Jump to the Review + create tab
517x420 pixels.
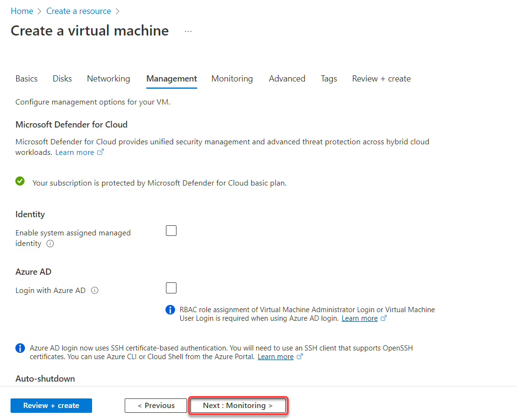[x=381, y=79]
